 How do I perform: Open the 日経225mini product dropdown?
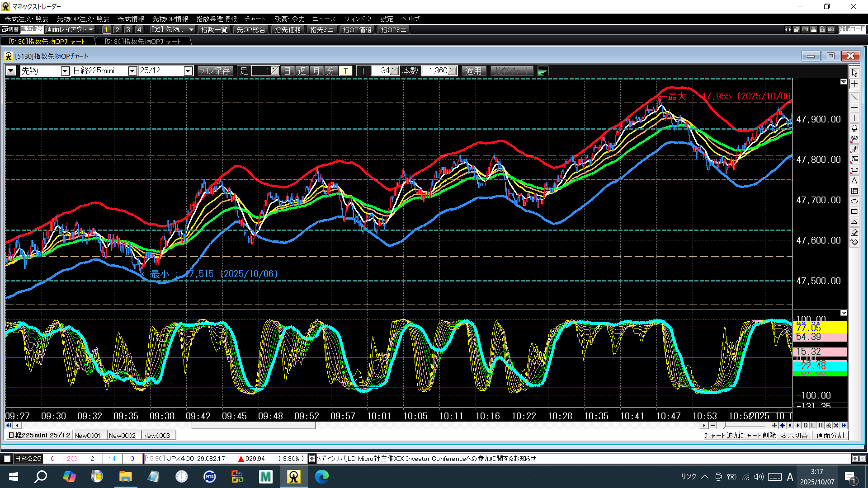coord(132,71)
